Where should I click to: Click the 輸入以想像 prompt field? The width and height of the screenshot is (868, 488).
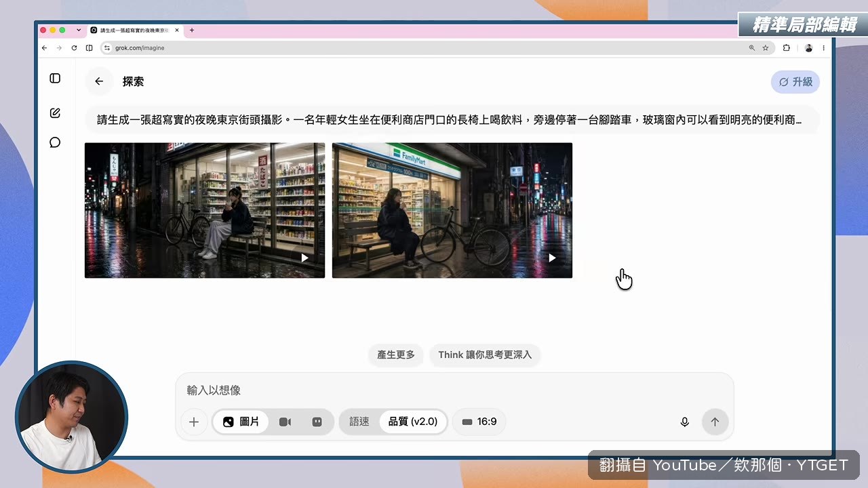454,390
